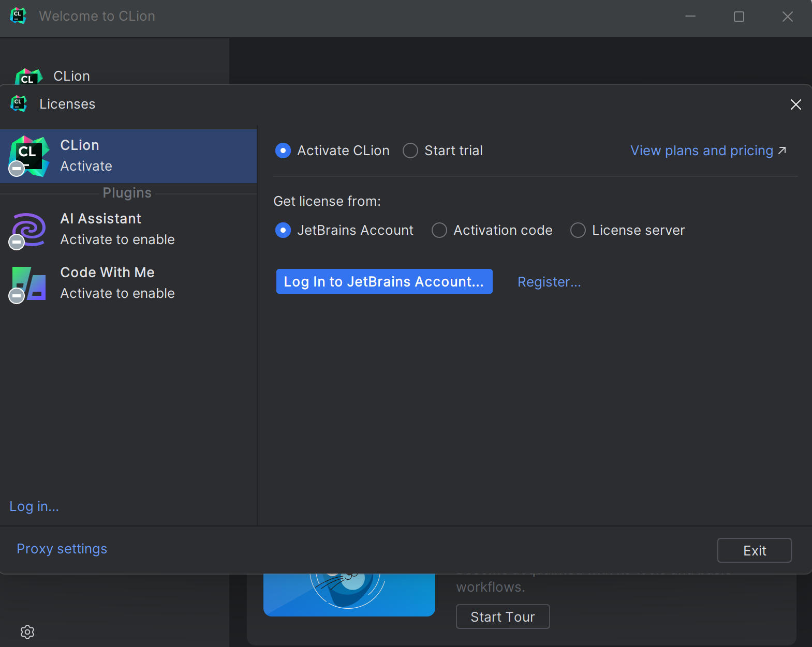Click Log In to JetBrains Account button
The image size is (812, 647).
384,281
